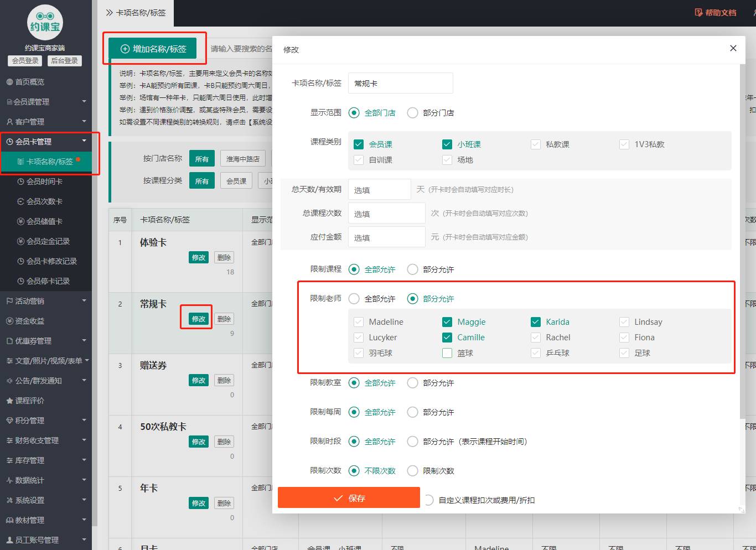This screenshot has width=756, height=550.
Task: Click the dialog vertical scrollbar
Action: [x=742, y=241]
